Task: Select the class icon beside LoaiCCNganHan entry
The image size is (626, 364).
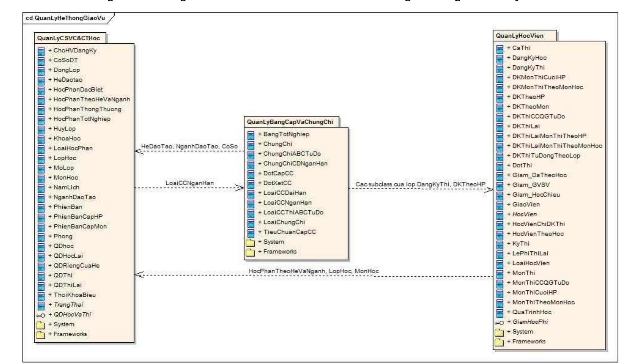Action: click(x=251, y=203)
